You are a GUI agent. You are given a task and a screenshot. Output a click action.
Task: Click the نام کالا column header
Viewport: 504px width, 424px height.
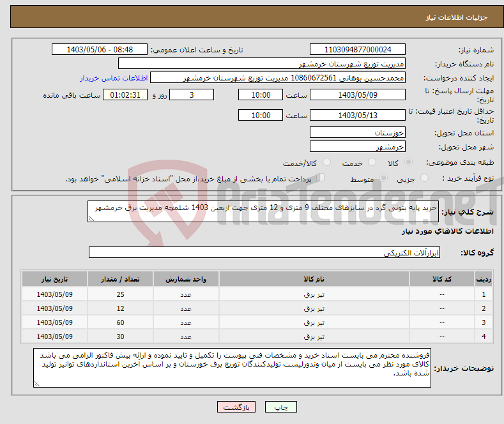314,279
